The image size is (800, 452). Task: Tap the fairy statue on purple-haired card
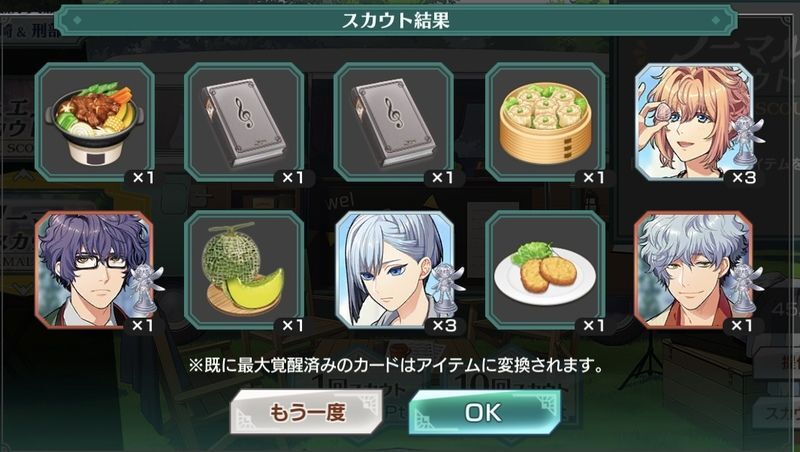point(147,287)
